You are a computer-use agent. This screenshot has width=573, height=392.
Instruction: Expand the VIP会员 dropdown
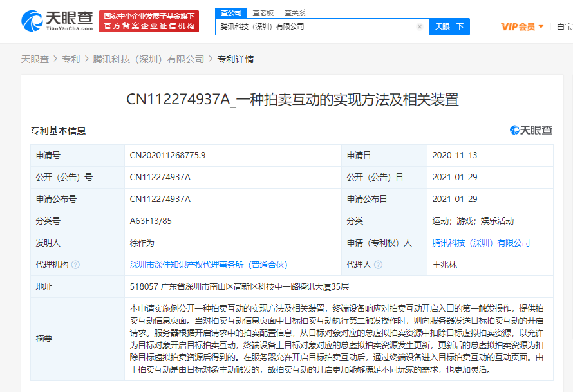point(522,26)
